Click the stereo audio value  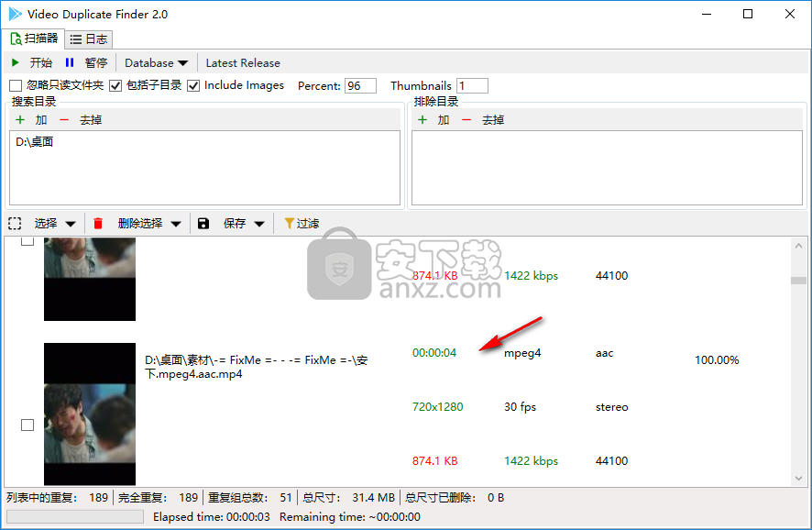click(611, 407)
